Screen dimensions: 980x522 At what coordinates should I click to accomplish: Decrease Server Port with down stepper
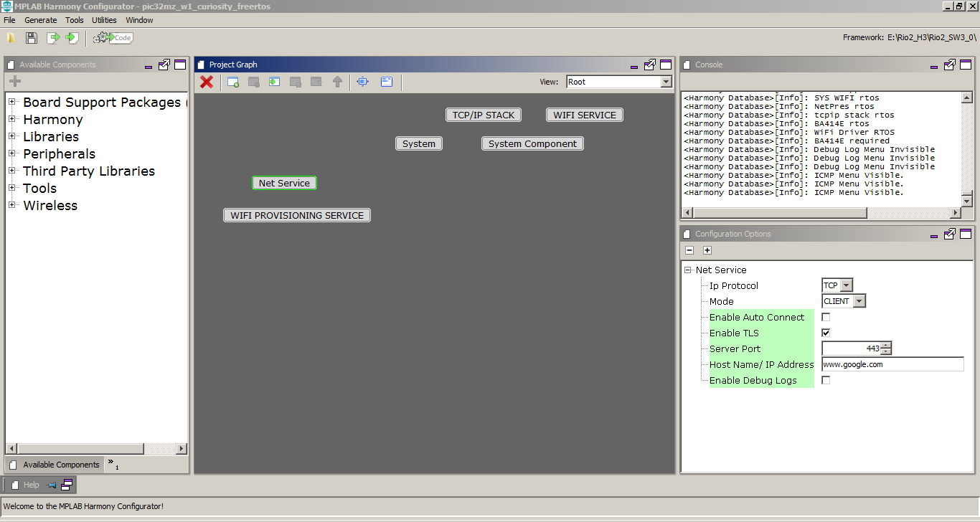(x=886, y=352)
